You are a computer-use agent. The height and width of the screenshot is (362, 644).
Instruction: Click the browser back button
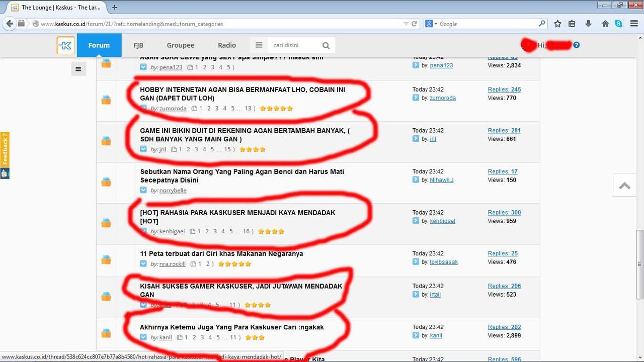click(9, 24)
